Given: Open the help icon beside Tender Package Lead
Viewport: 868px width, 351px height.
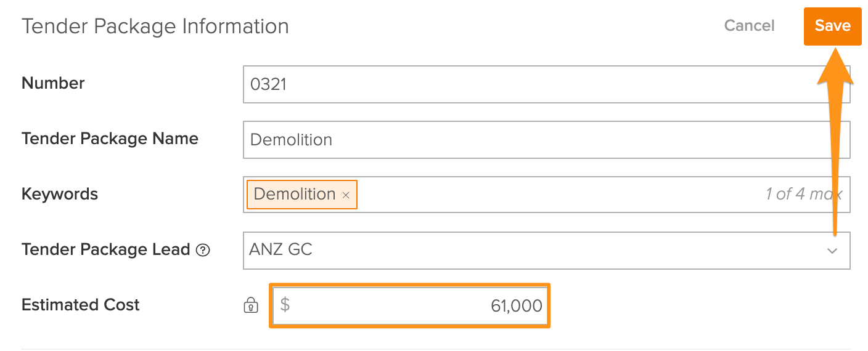Looking at the screenshot, I should [203, 251].
